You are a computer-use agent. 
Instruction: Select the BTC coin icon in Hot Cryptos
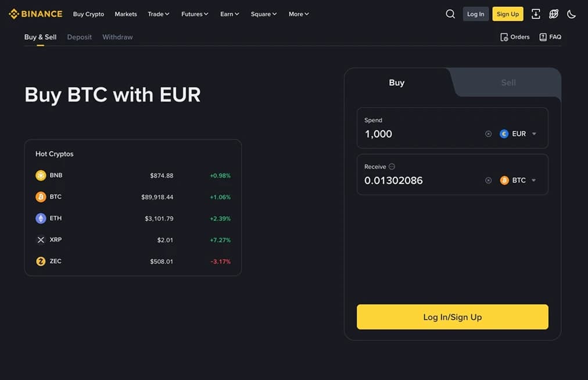(40, 196)
